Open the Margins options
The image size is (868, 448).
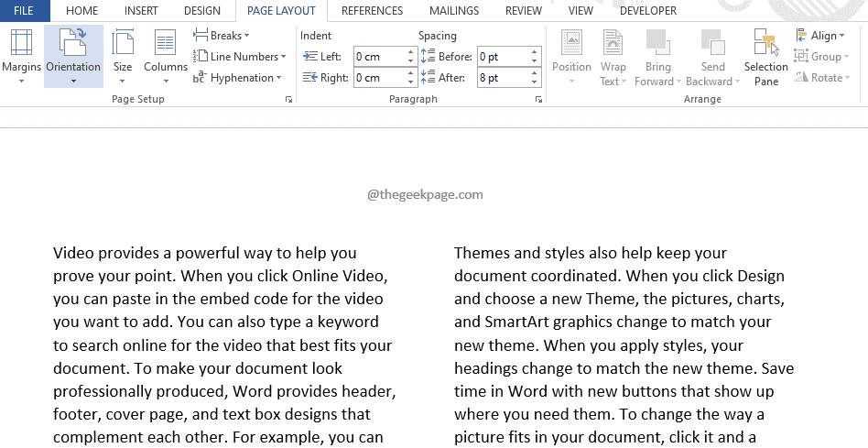point(20,55)
